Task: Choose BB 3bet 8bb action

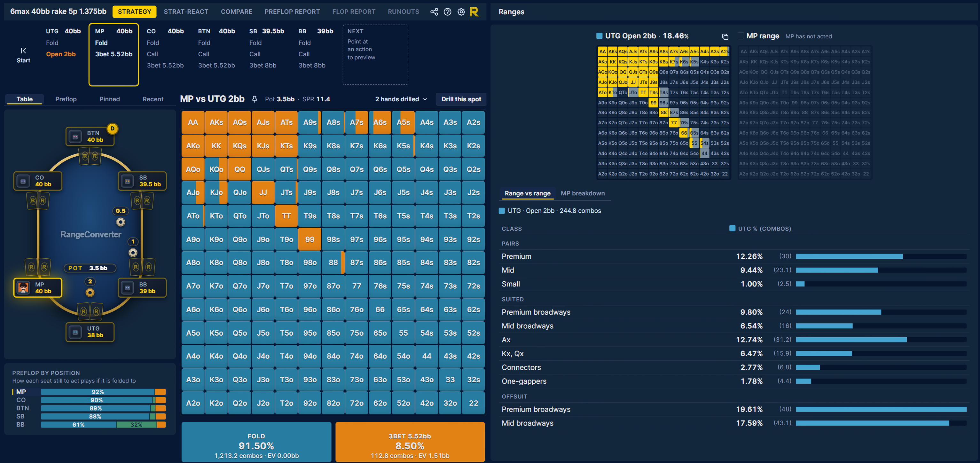Action: [x=311, y=66]
